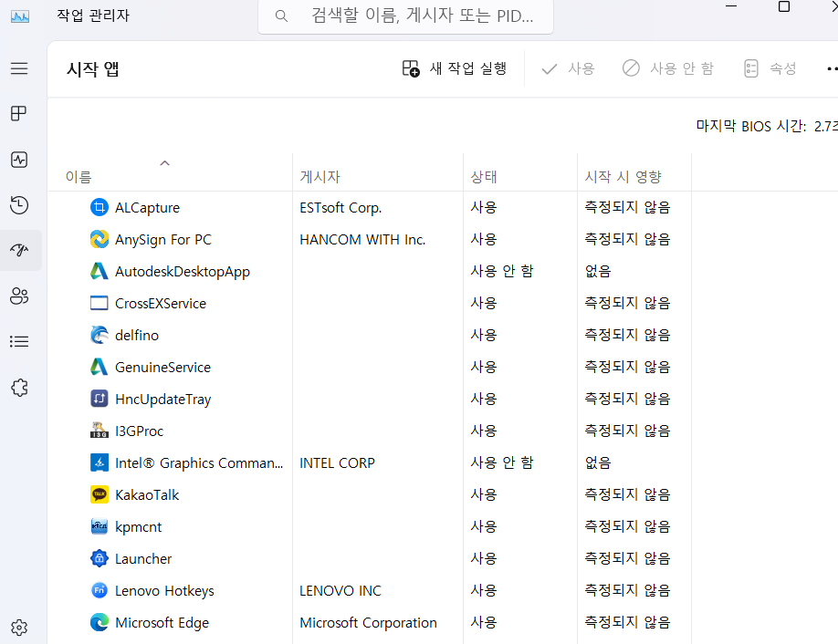
Task: Select Intel® Graphics Comman... name
Action: [x=199, y=463]
